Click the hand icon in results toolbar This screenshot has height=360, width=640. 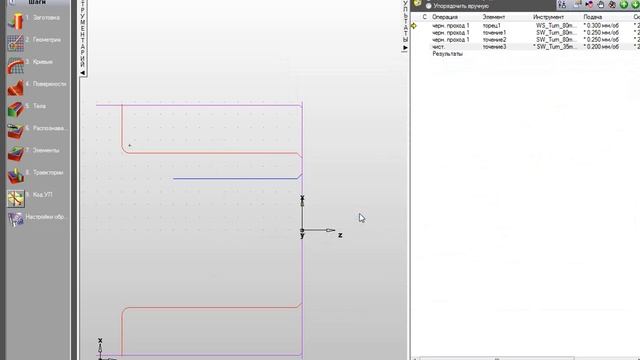pos(601,4)
